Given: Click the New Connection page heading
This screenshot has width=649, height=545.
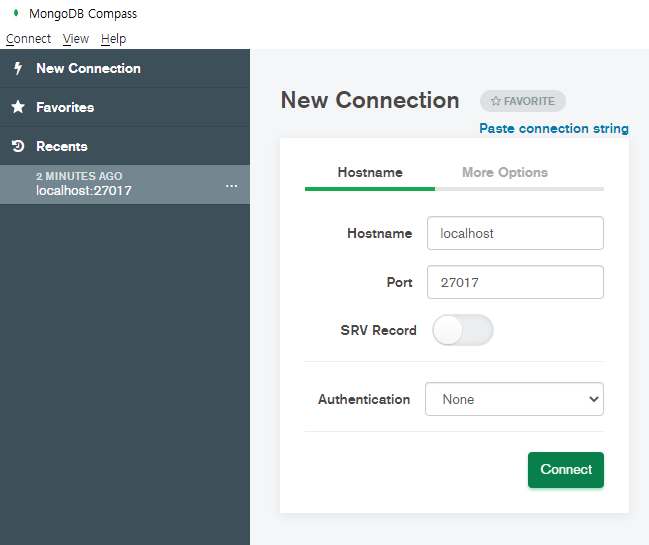Looking at the screenshot, I should pyautogui.click(x=370, y=100).
